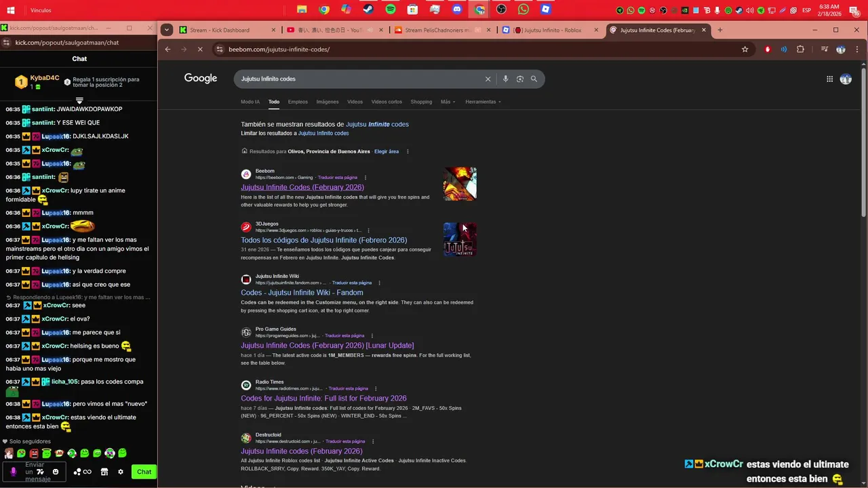The width and height of the screenshot is (868, 488).
Task: Open the Chrome Extensions puzzle icon
Action: click(800, 49)
